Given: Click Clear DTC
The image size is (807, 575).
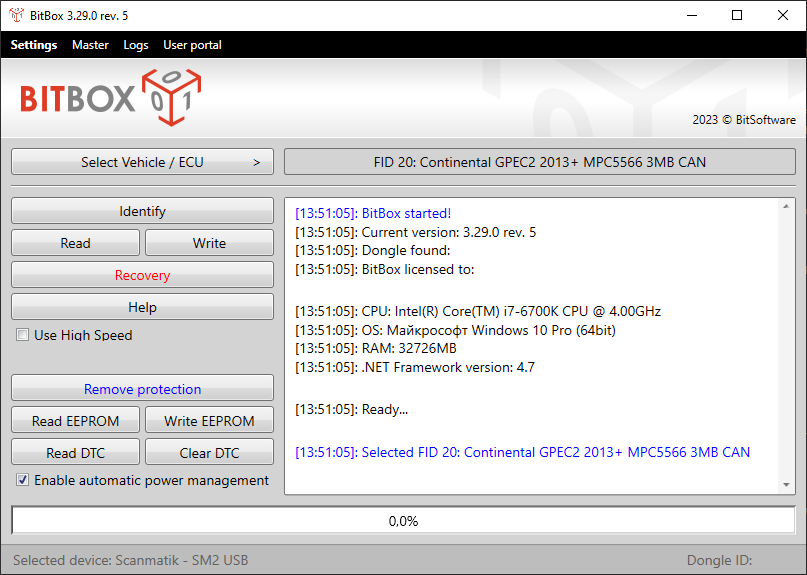Looking at the screenshot, I should pyautogui.click(x=209, y=452).
